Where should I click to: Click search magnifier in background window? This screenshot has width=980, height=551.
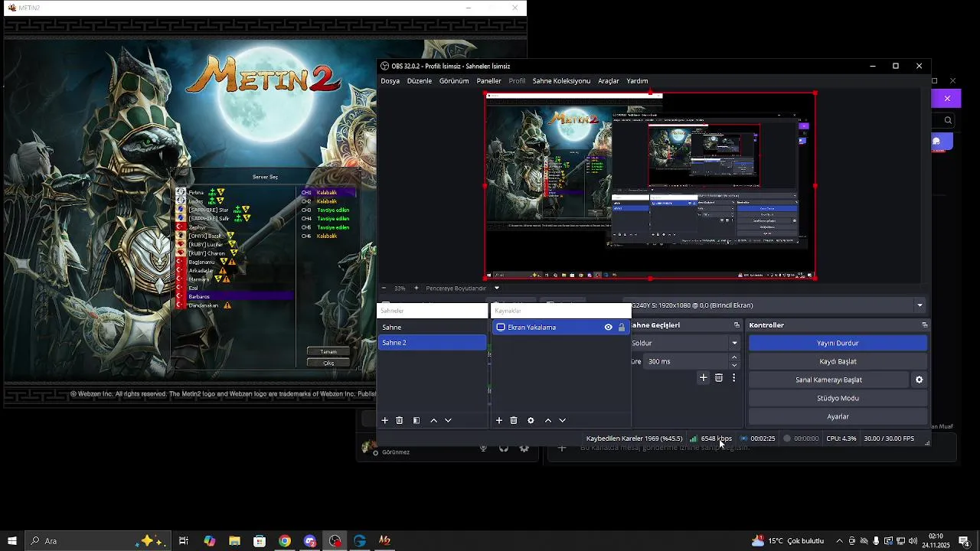tap(948, 120)
